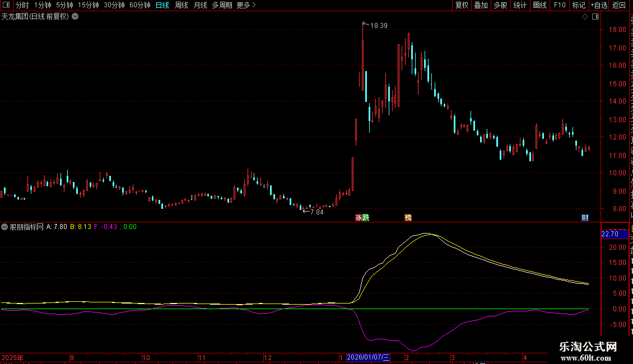Viewport: 633px width, 364px height.
Task: Select the 30分钟 period
Action: click(114, 5)
